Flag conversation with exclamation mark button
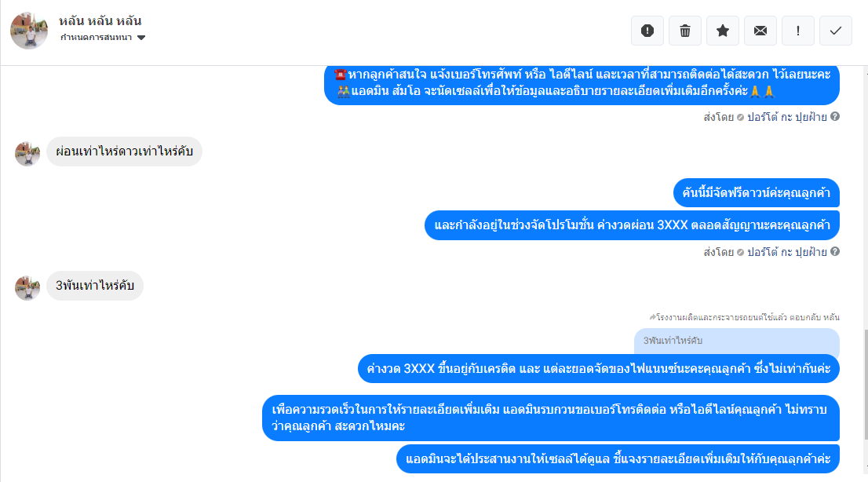 point(797,31)
